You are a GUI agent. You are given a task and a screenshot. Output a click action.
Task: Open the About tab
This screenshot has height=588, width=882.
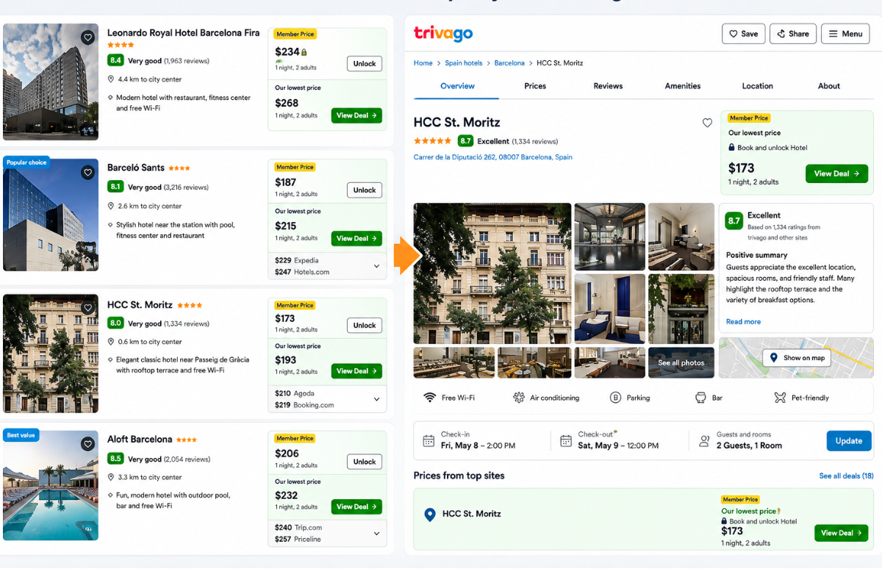[x=829, y=86]
